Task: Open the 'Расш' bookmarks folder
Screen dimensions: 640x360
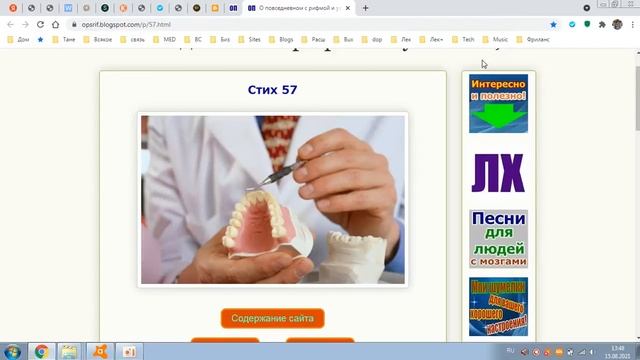Action: tap(313, 40)
